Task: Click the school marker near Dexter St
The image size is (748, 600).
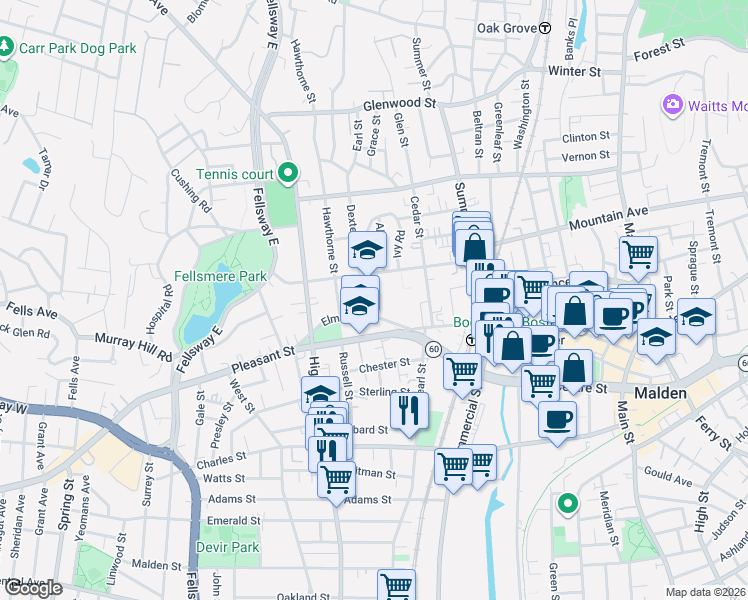Action: (367, 251)
